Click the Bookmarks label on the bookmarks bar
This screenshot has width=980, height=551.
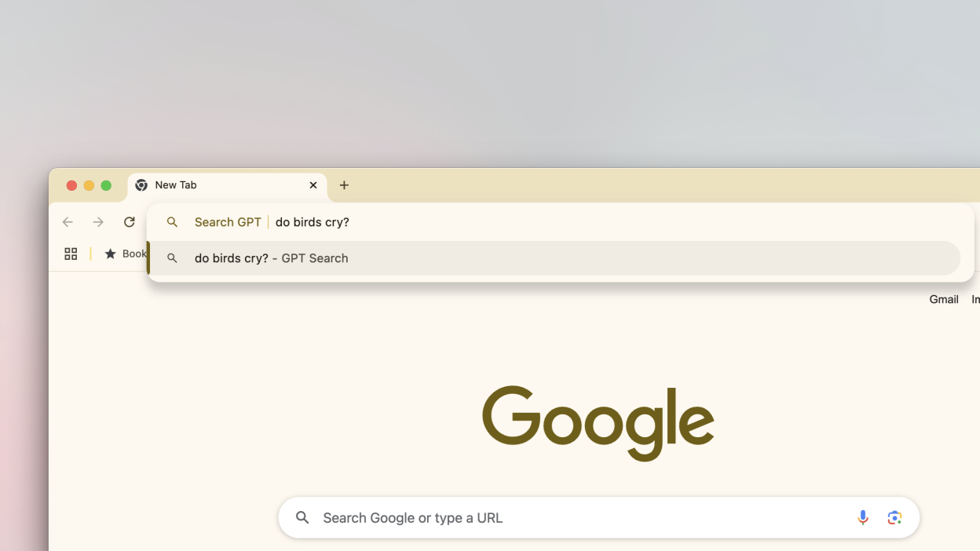(x=133, y=254)
